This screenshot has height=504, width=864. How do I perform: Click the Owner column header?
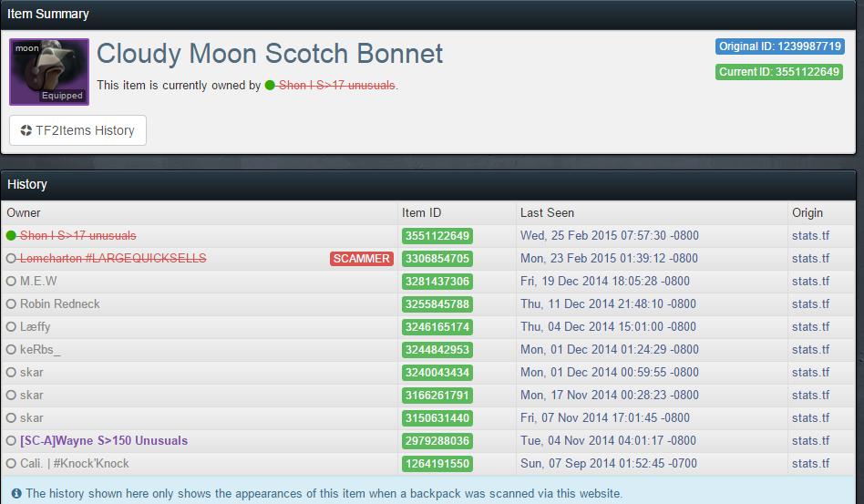[24, 213]
